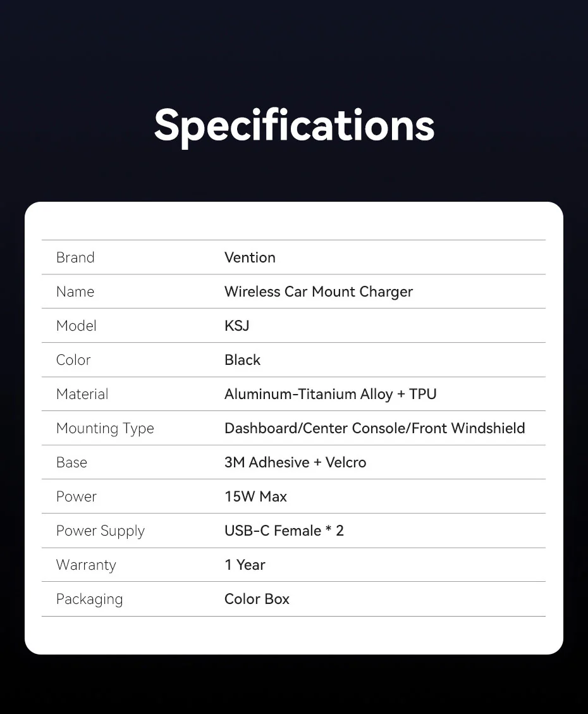Click the Mounting Type label
The height and width of the screenshot is (714, 588).
pyautogui.click(x=105, y=428)
